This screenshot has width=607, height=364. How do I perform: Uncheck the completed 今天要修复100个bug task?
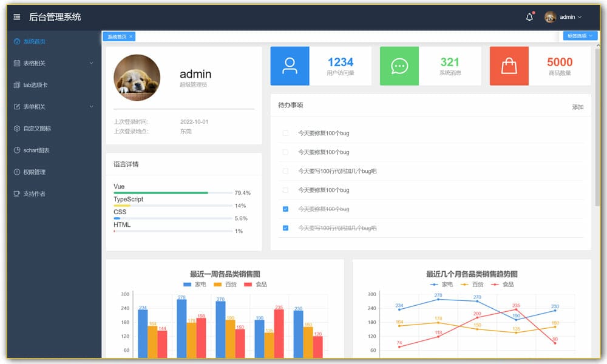coord(285,209)
